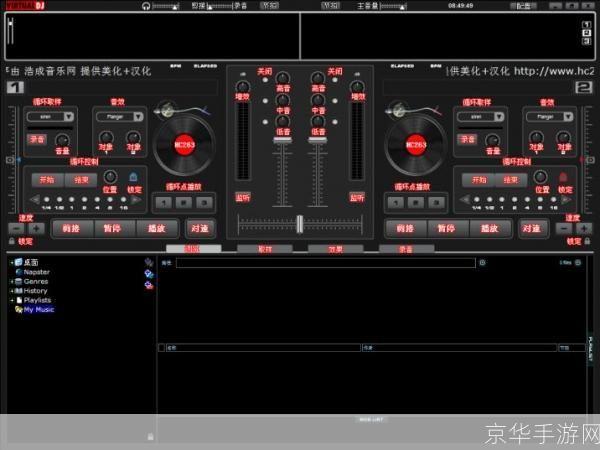Switch to the second tab (取样)
Image resolution: width=600 pixels, height=450 pixels.
coord(265,249)
